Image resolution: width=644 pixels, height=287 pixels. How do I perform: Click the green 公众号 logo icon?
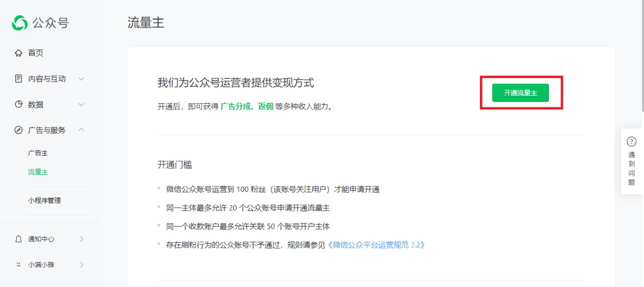click(20, 23)
